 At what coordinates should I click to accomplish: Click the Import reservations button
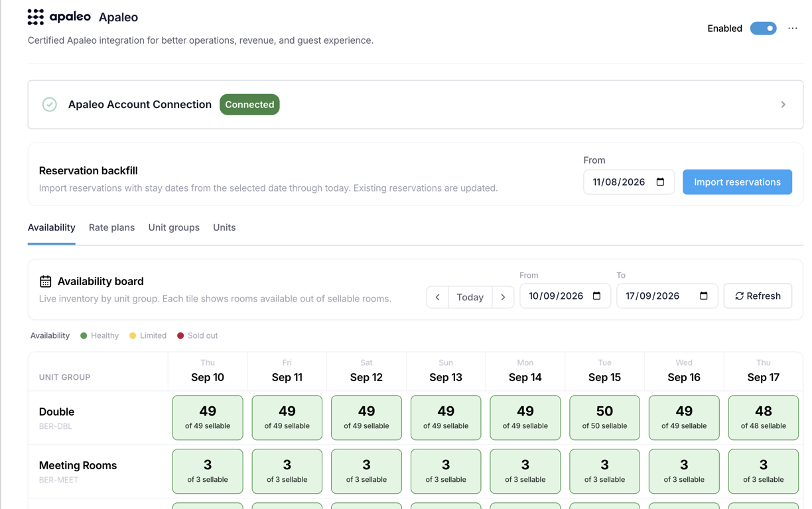coord(737,182)
